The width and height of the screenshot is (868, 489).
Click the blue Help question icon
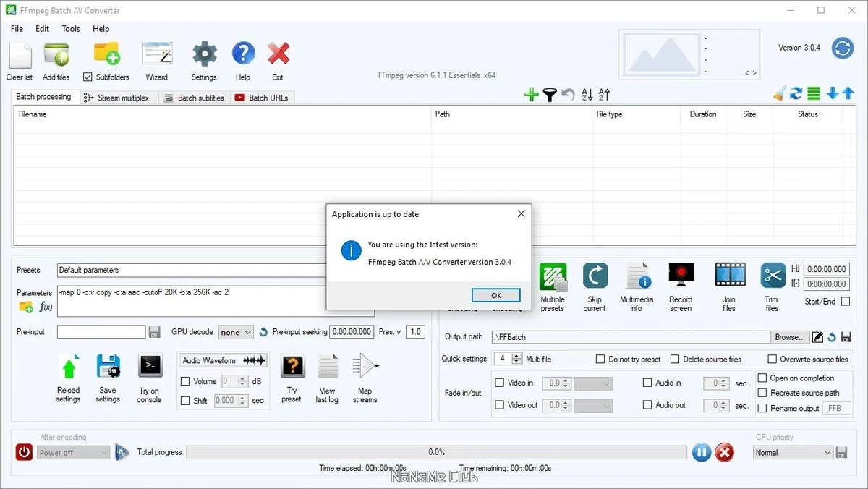pos(243,54)
